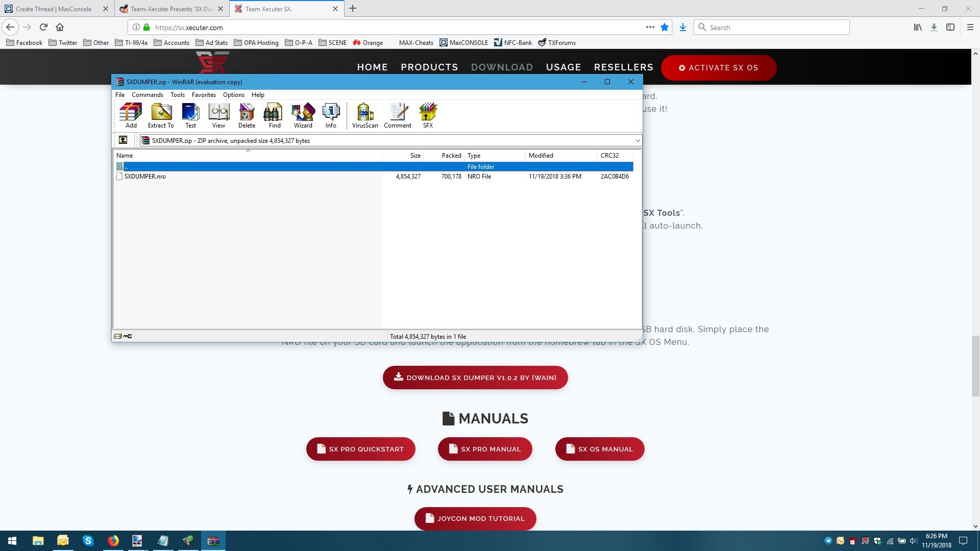Open the Firefox hamburger menu
Viewport: 980px width, 551px height.
pyautogui.click(x=970, y=28)
